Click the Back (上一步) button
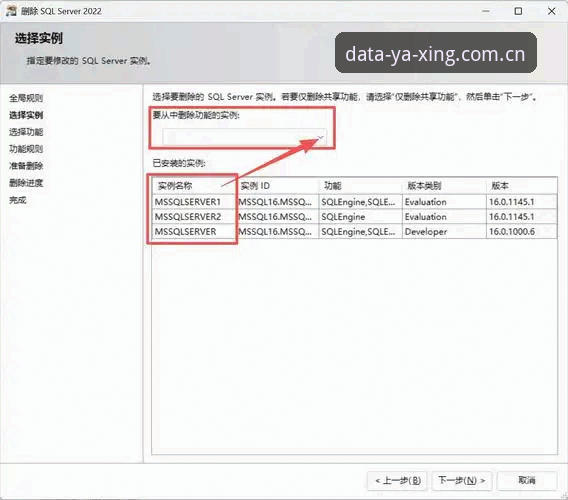Image resolution: width=568 pixels, height=500 pixels. pyautogui.click(x=397, y=480)
